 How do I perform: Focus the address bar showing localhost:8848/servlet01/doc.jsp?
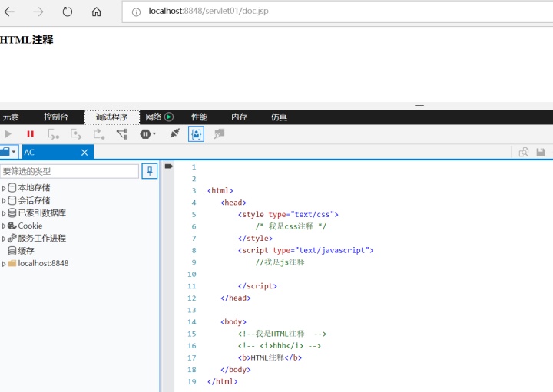pyautogui.click(x=337, y=12)
